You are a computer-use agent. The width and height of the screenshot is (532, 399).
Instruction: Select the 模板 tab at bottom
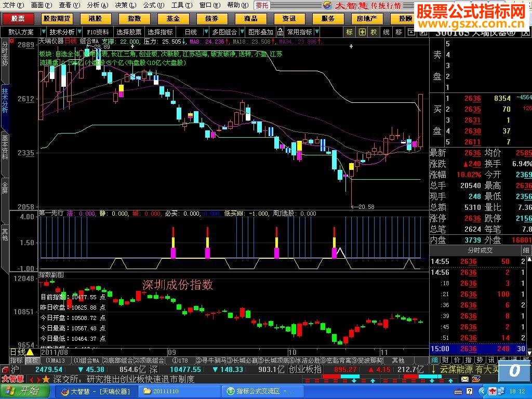point(32,361)
